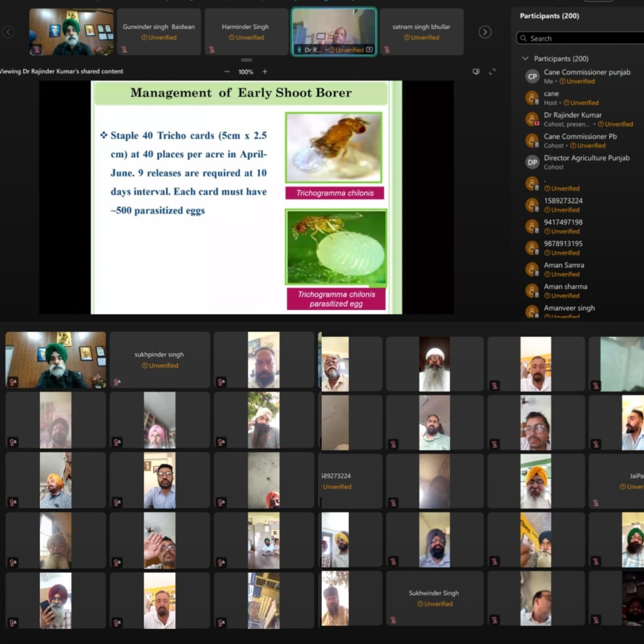Click muted mic icon on Harminder Singh tile
644x644 pixels.
212,49
